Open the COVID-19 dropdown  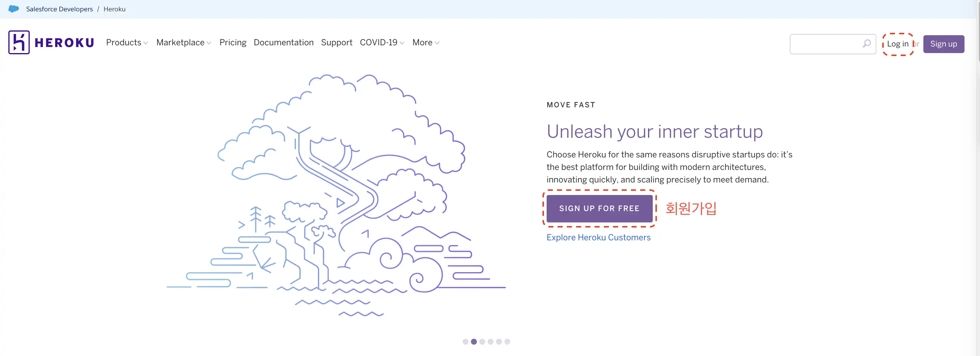[x=382, y=42]
